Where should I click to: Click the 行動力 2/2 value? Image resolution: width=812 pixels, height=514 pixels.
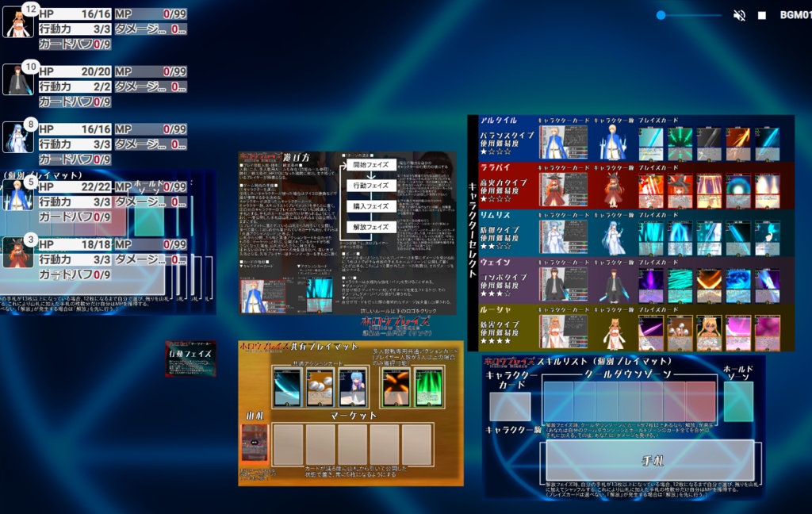click(75, 86)
